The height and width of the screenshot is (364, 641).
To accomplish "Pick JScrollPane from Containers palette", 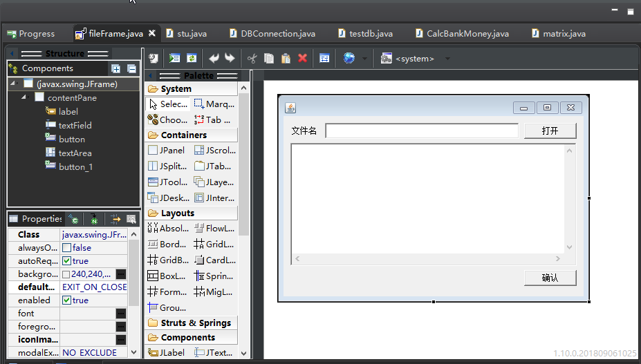I will coord(214,151).
